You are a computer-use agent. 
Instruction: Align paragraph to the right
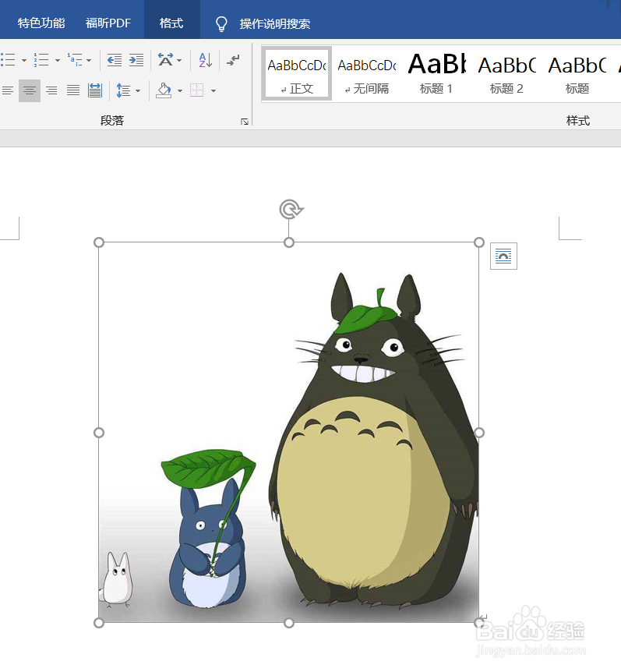point(51,90)
